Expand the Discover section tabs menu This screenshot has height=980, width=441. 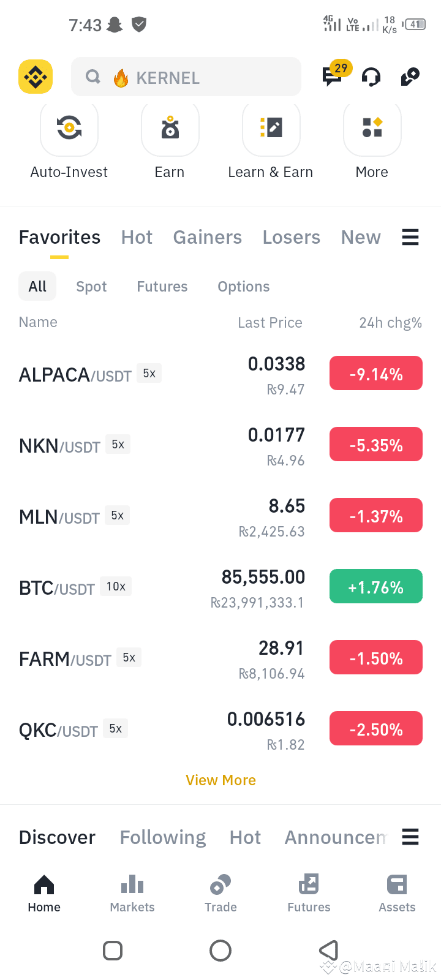click(410, 837)
